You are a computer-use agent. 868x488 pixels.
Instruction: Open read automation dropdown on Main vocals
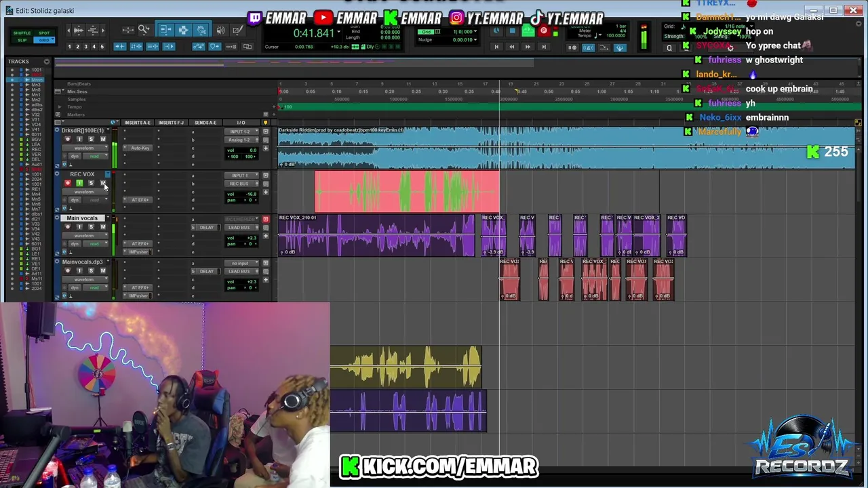click(x=95, y=244)
